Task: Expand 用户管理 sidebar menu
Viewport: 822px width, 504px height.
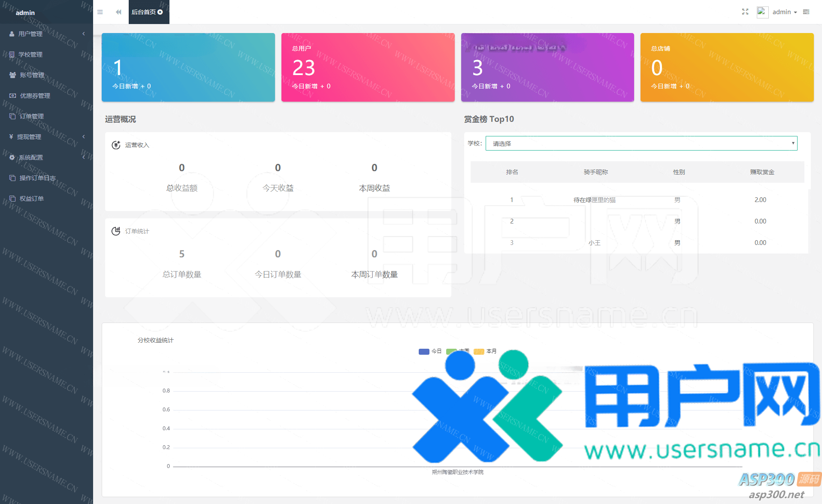Action: click(30, 34)
